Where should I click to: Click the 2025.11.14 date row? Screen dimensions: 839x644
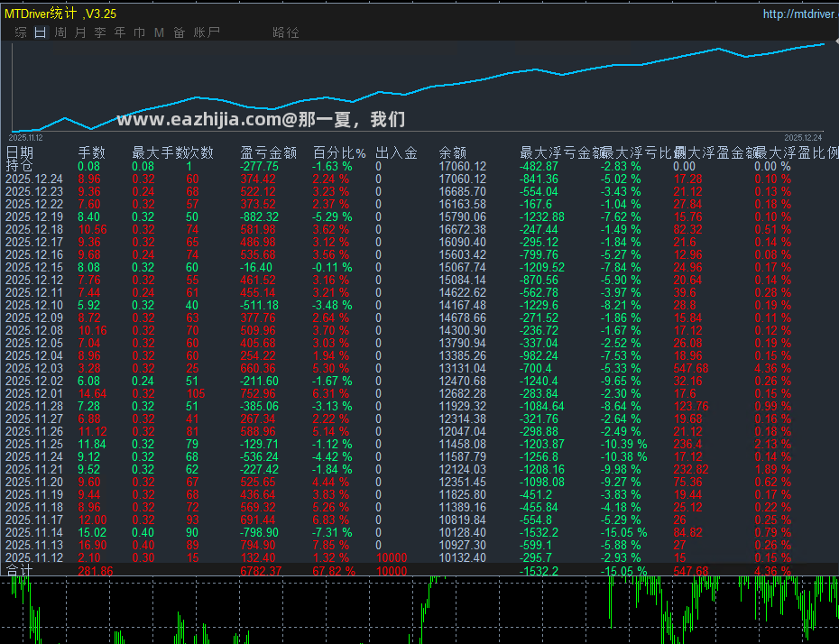tap(34, 533)
